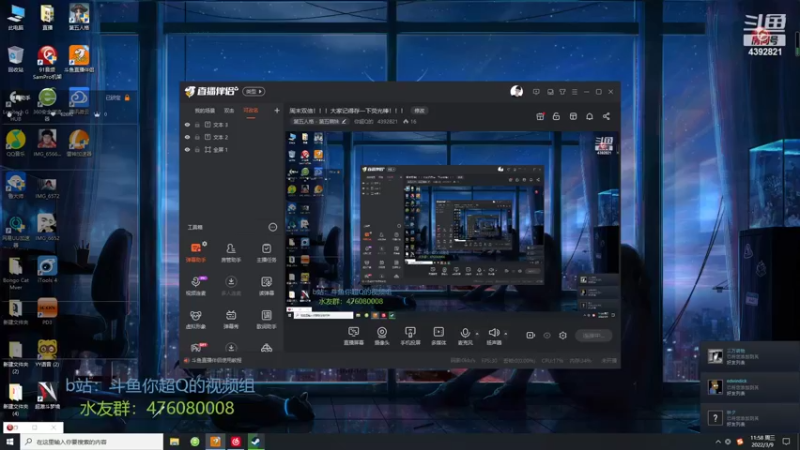
Task: Open the taskbar clock showing 11:58
Action: tap(763, 441)
